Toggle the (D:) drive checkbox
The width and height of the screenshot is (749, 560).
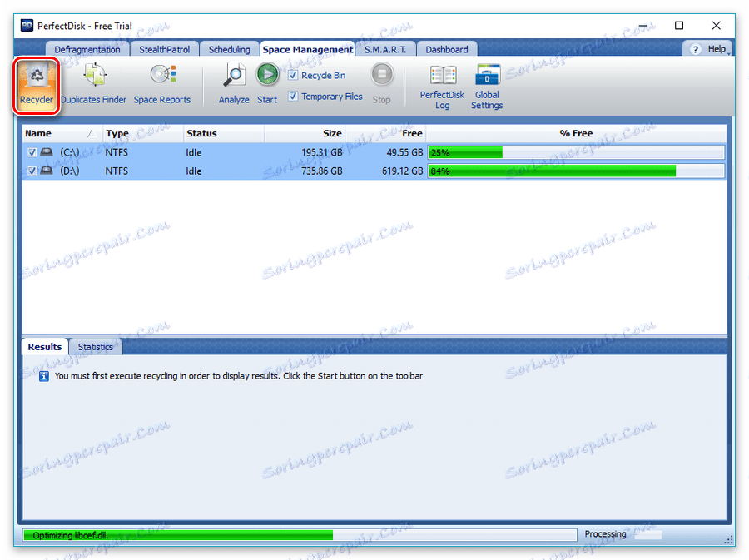tap(31, 171)
